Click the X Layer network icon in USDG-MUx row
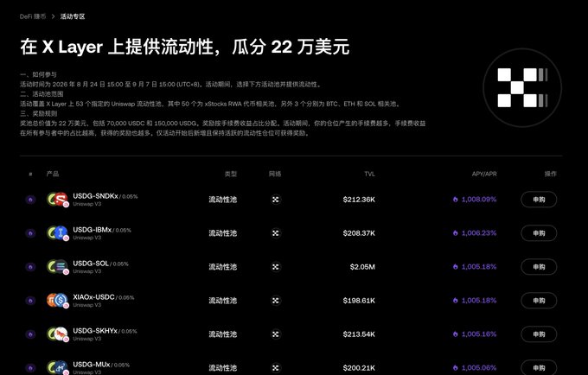The height and width of the screenshot is (375, 588). 276,368
